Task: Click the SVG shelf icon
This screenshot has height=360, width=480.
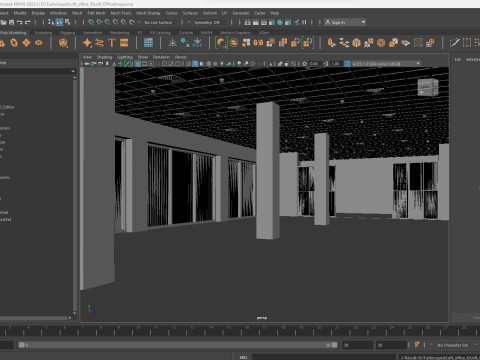Action: click(x=124, y=43)
